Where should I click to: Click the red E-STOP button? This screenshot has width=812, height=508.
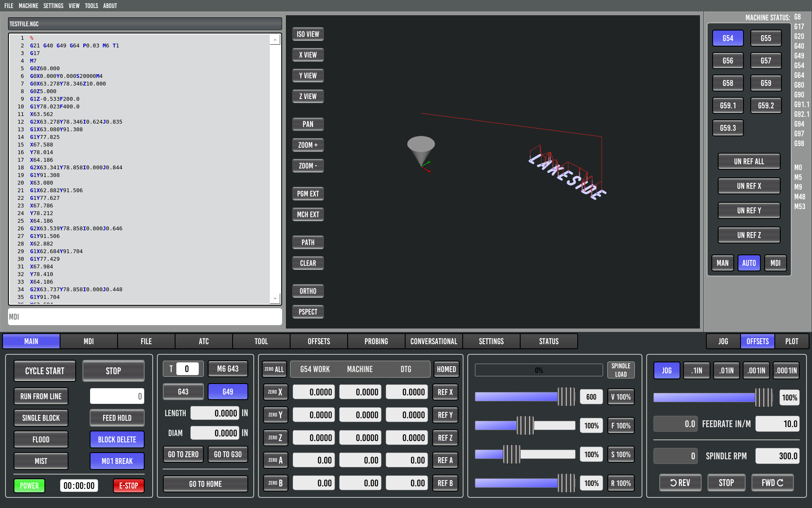point(129,486)
